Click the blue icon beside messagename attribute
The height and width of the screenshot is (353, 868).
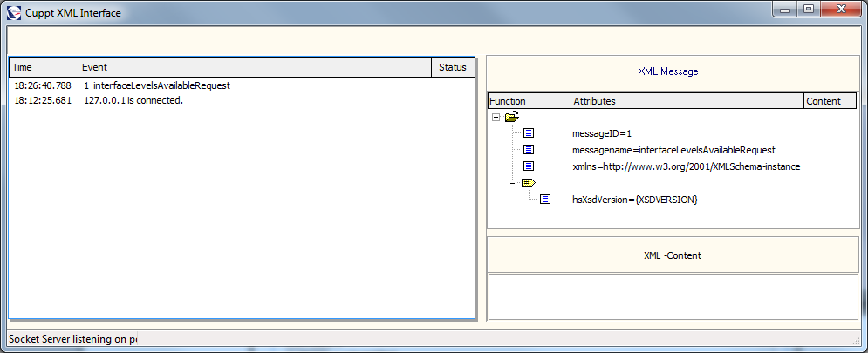tap(529, 150)
